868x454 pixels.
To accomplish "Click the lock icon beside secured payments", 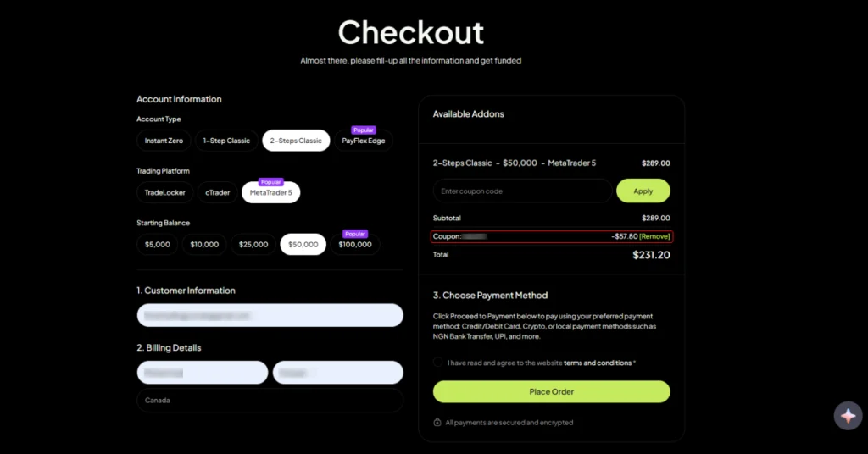I will pyautogui.click(x=437, y=423).
